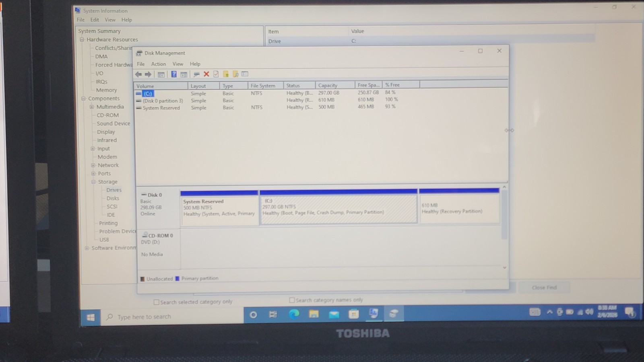The image size is (644, 362).
Task: Open the taskbar clock showing date
Action: (x=607, y=311)
